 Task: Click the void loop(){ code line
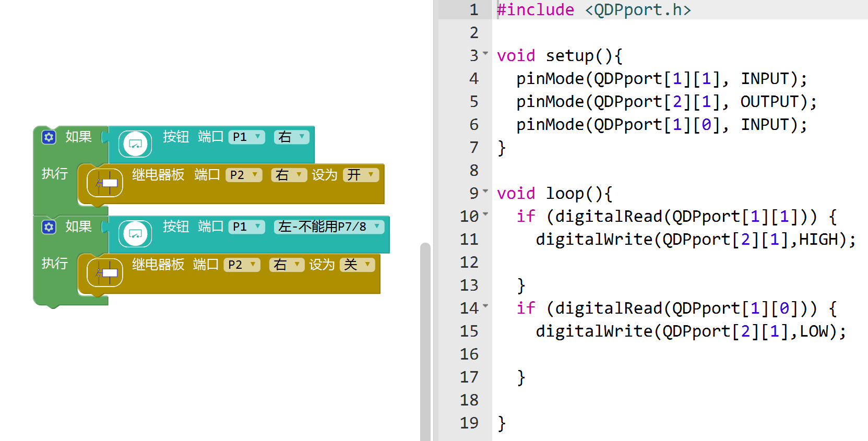click(x=555, y=194)
